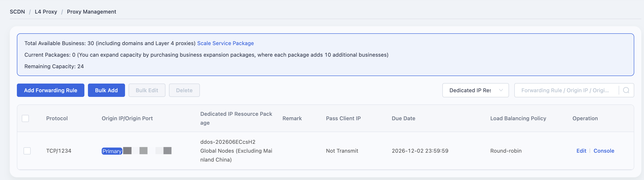Click the Add Forwarding Rule button
This screenshot has height=180, width=644.
click(x=50, y=90)
